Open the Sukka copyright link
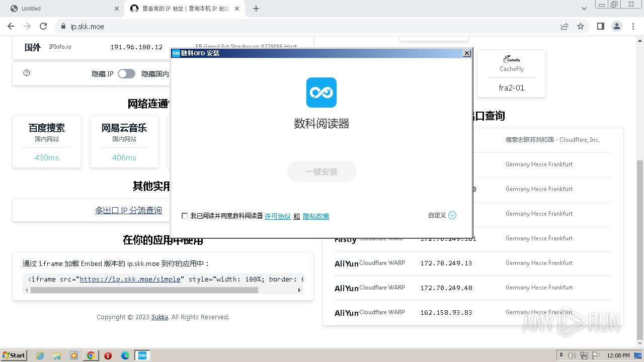This screenshot has width=644, height=362. (159, 317)
